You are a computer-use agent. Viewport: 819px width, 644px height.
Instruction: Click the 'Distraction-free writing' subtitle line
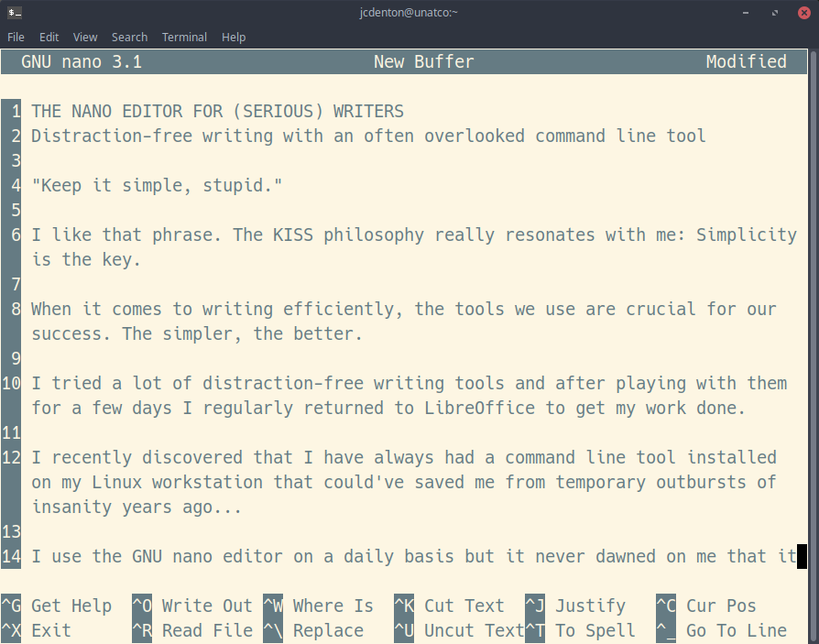(x=368, y=136)
